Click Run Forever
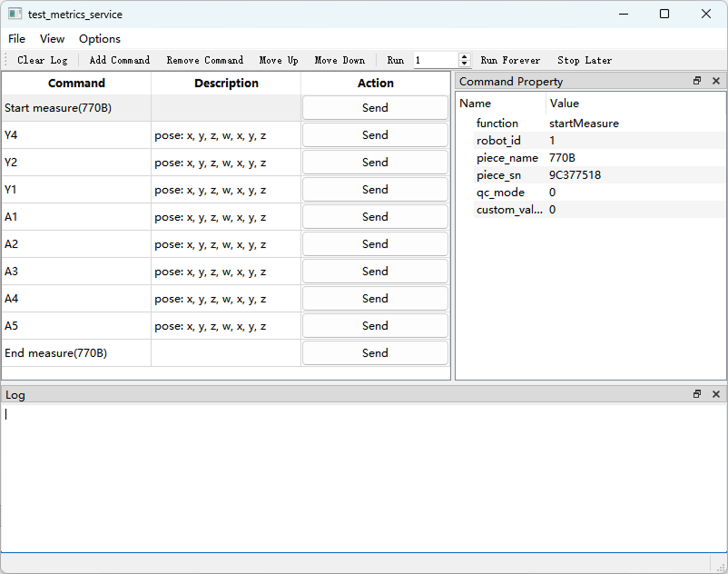Screen dimensions: 728x574 tap(510, 60)
